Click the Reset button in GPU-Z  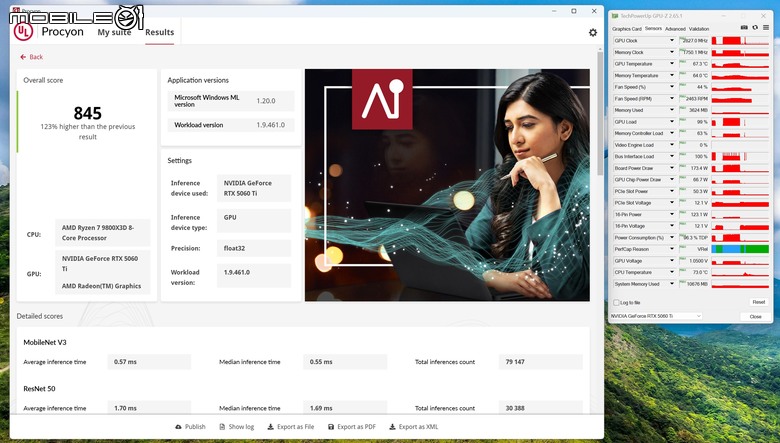(759, 302)
